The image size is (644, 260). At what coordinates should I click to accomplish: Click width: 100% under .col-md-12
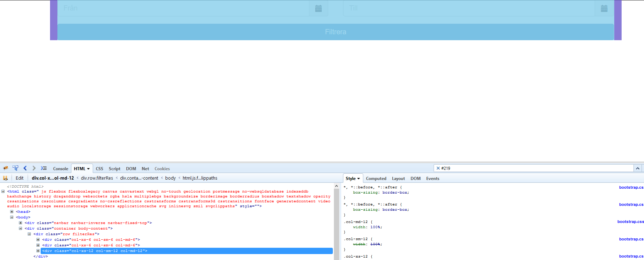point(367,227)
